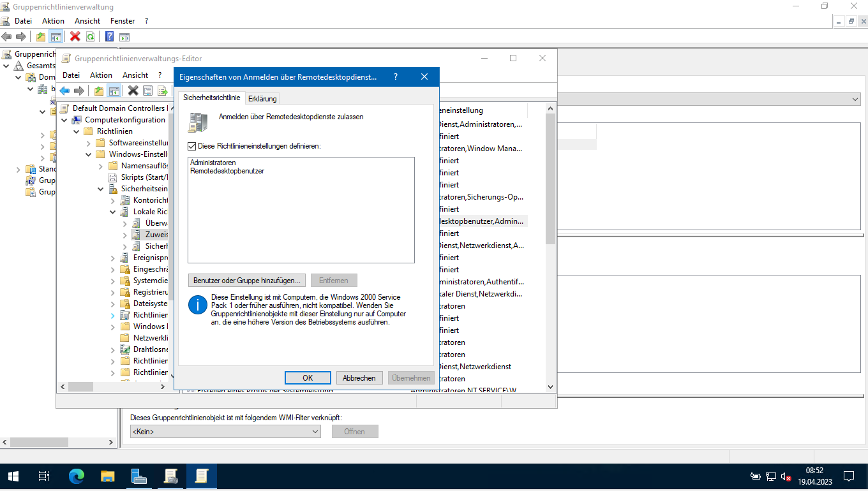
Task: Open Microsoft Edge from the taskbar
Action: 77,476
